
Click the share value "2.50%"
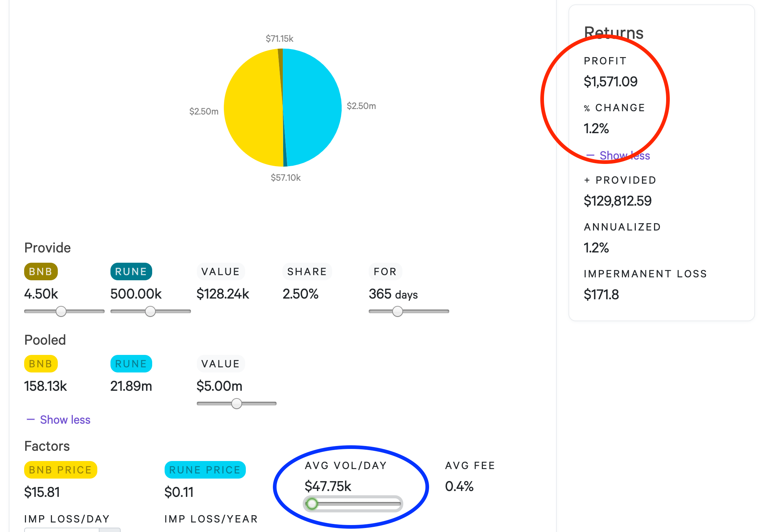click(x=300, y=294)
